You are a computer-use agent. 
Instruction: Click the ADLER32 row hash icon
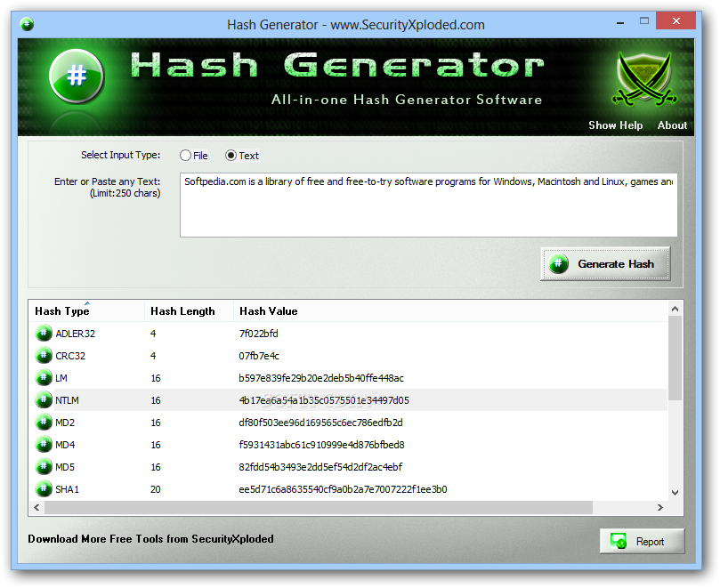point(44,334)
